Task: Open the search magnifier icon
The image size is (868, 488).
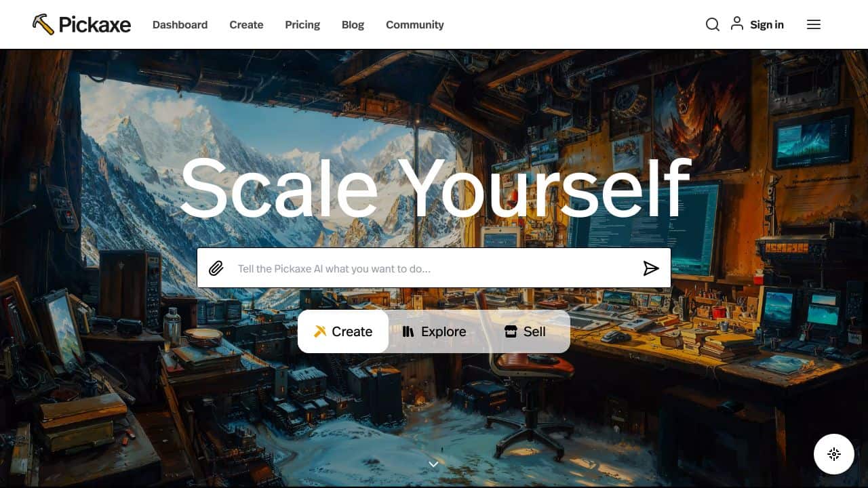Action: 713,24
